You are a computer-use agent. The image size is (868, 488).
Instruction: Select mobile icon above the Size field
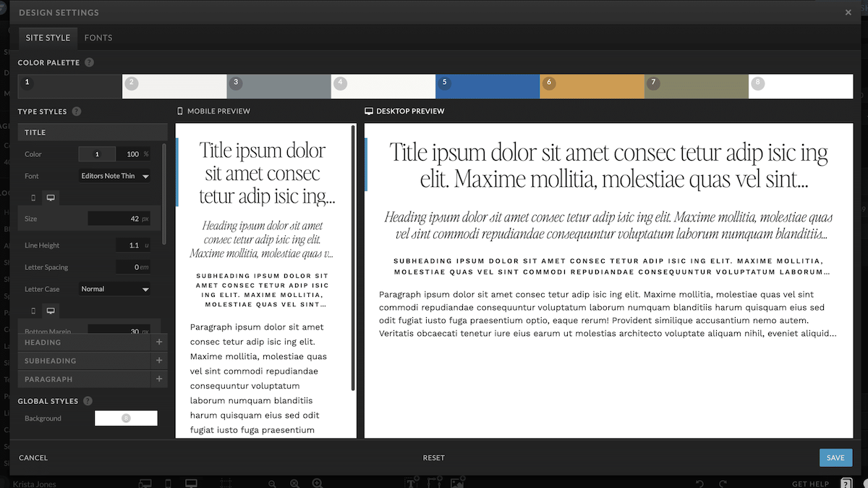33,198
